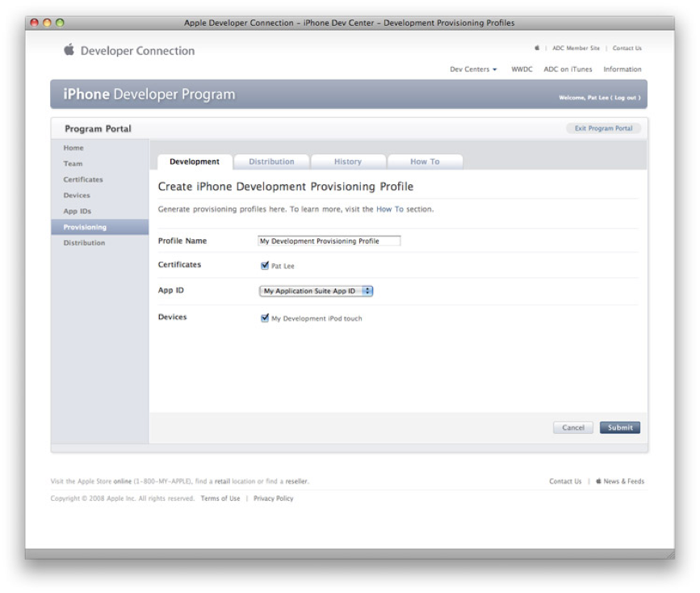Follow the How To link in the description

[390, 209]
